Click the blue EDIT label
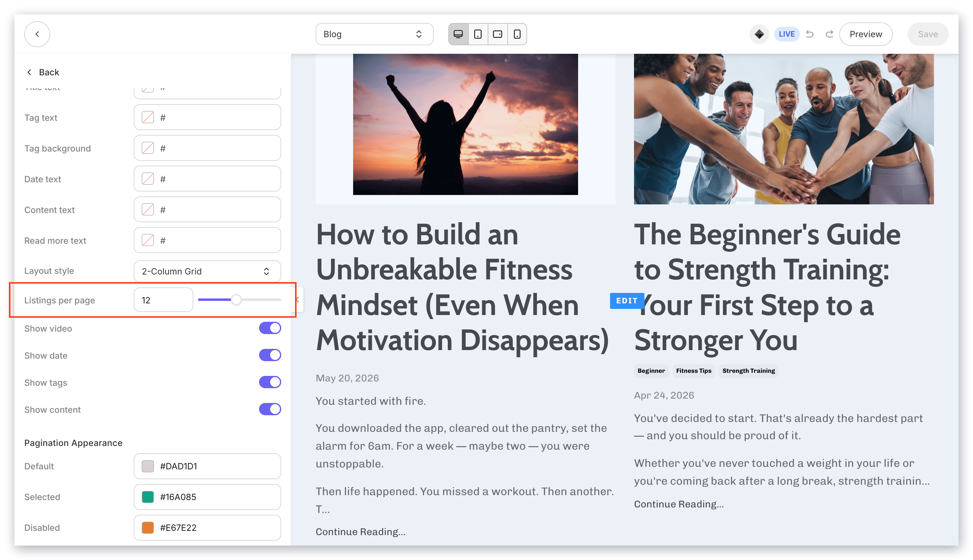 coord(627,300)
